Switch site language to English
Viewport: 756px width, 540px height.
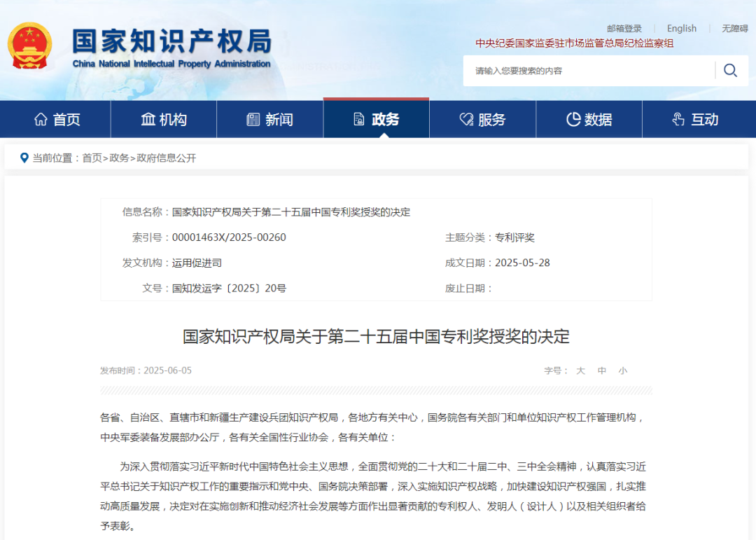[x=681, y=29]
